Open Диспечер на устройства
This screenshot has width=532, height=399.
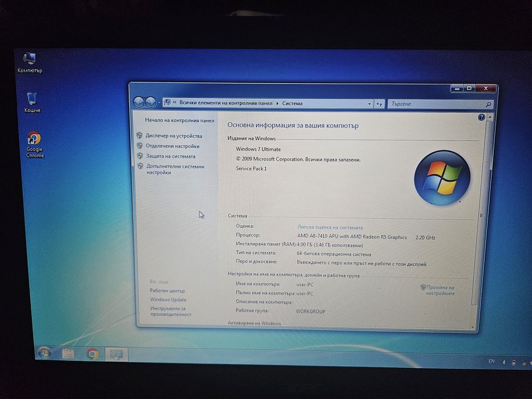tap(174, 136)
